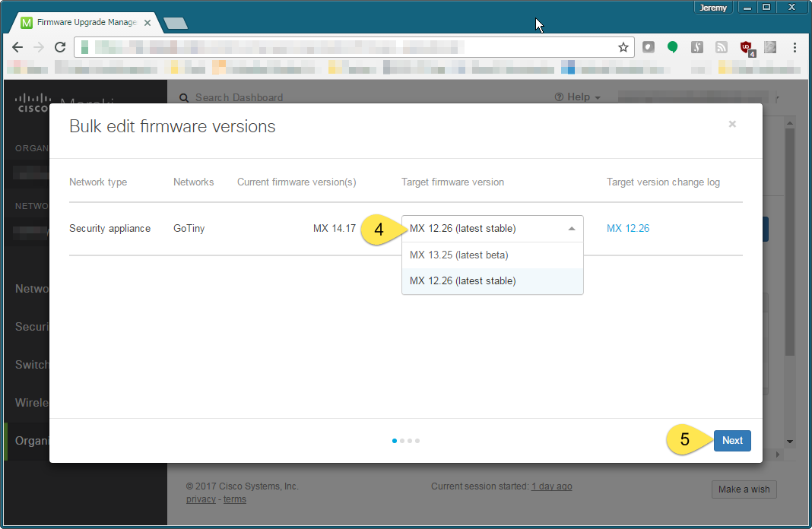This screenshot has height=529, width=812.
Task: Close the Firmware Upgrade Manager tab
Action: [147, 23]
